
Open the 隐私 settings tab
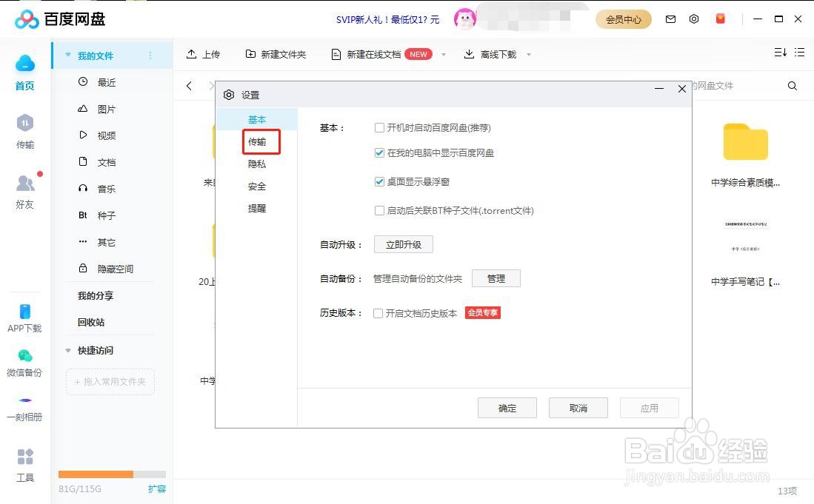click(x=257, y=164)
